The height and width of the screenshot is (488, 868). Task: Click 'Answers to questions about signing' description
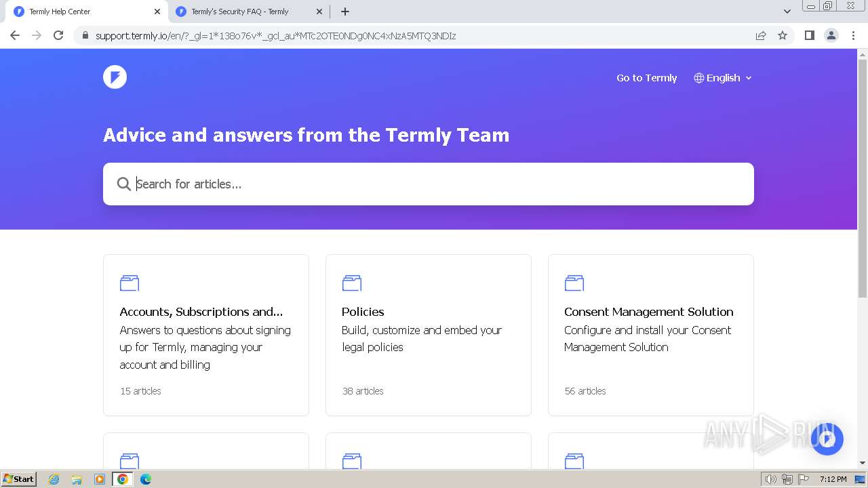pyautogui.click(x=205, y=347)
